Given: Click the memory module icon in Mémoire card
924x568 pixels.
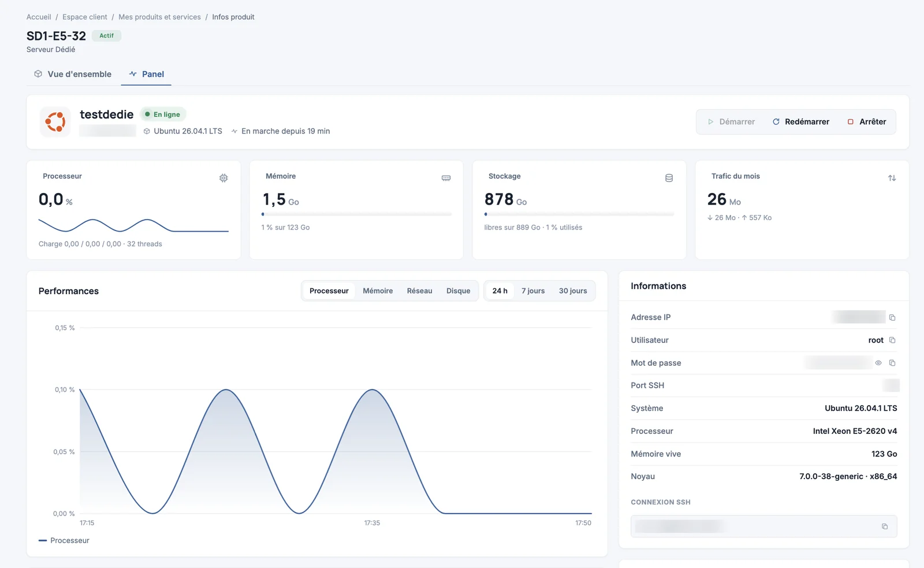Looking at the screenshot, I should tap(446, 178).
